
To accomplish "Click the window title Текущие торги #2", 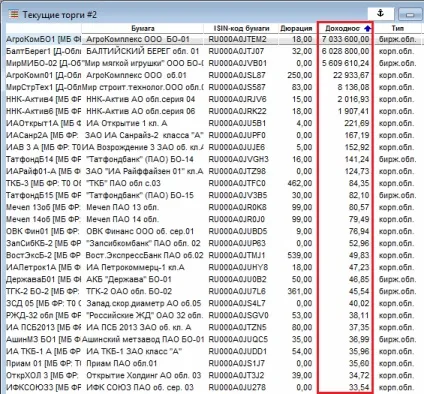I will click(60, 15).
